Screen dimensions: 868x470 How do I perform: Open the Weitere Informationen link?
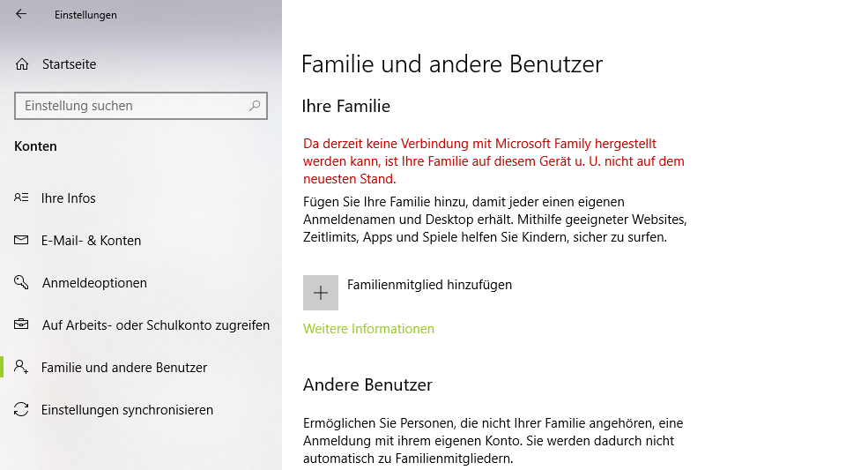coord(368,329)
